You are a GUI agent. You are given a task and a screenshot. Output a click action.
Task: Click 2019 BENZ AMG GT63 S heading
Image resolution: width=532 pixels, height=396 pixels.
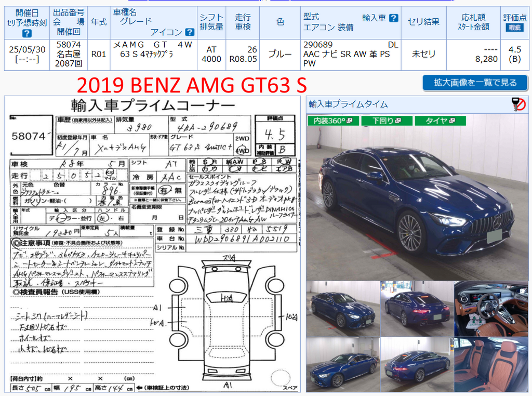(192, 85)
